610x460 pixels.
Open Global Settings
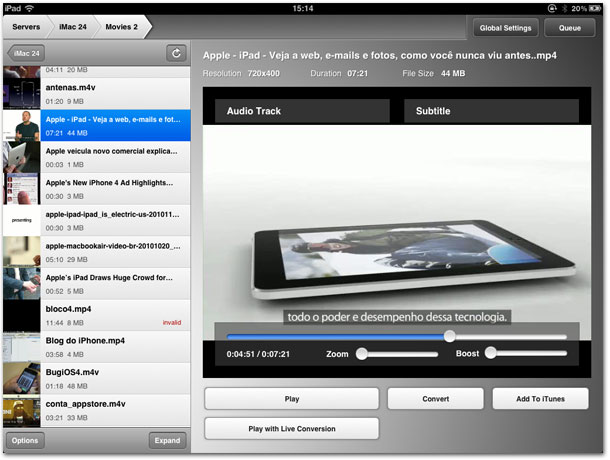pyautogui.click(x=505, y=28)
